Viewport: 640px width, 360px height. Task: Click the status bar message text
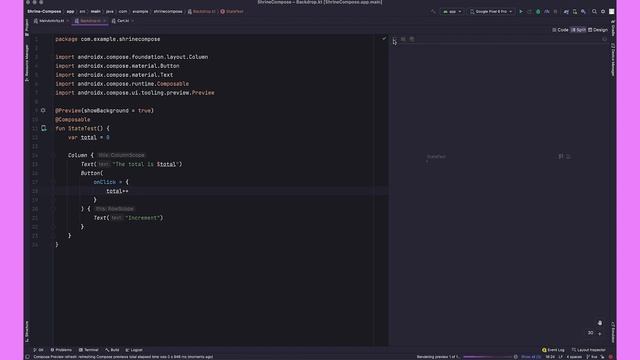(x=123, y=357)
